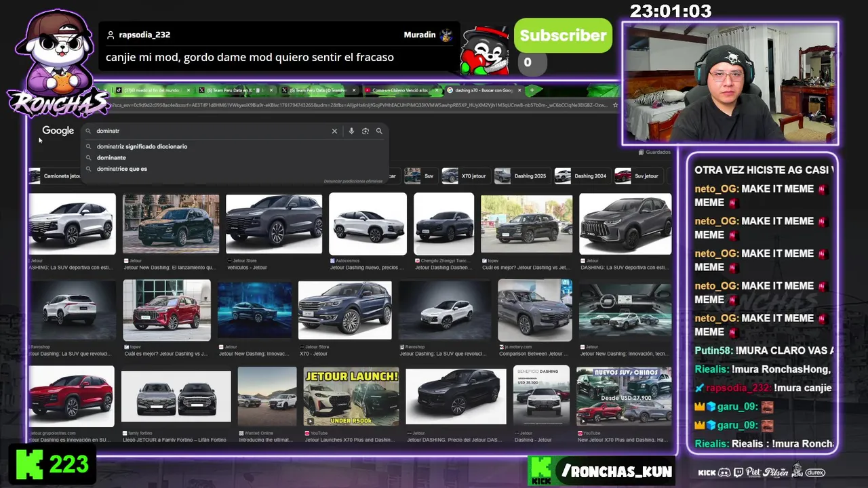The image size is (868, 488).
Task: Click the Muradin label in alert
Action: tap(420, 35)
